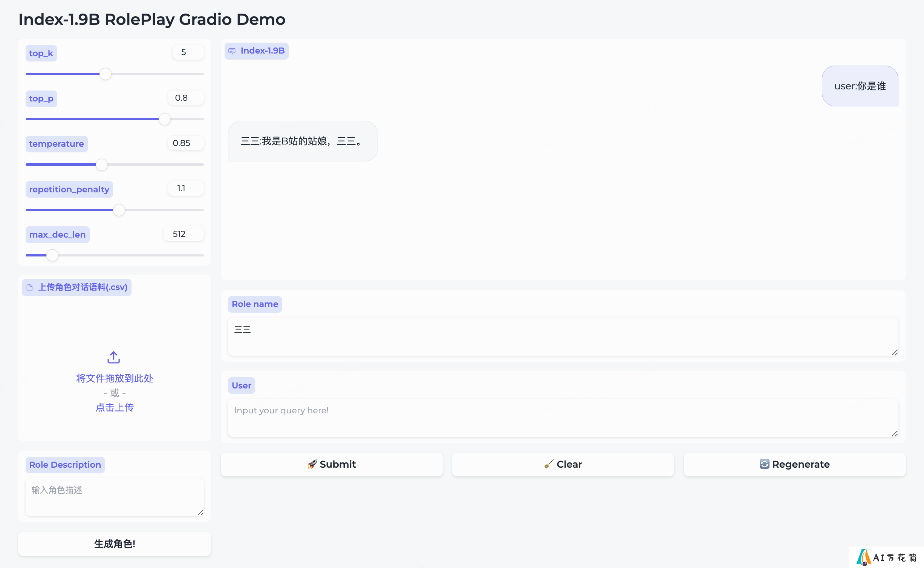Click the top_k slider handle
The height and width of the screenshot is (568, 924).
[106, 74]
